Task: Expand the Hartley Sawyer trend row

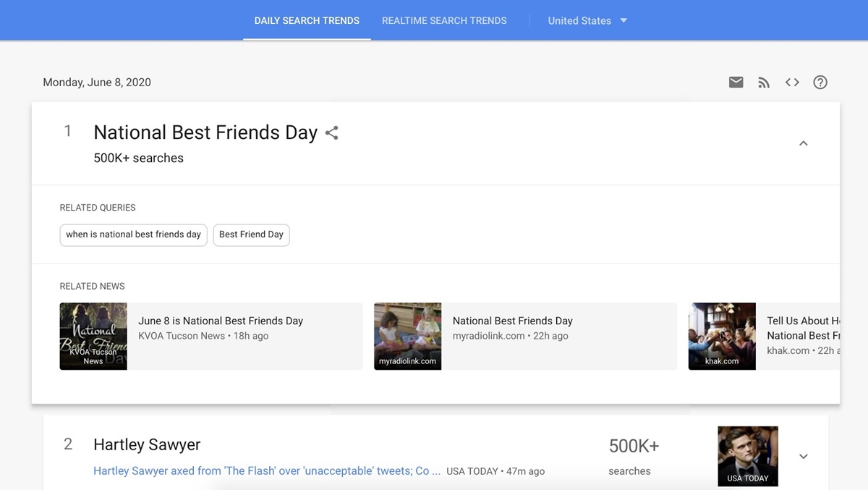Action: coord(803,457)
